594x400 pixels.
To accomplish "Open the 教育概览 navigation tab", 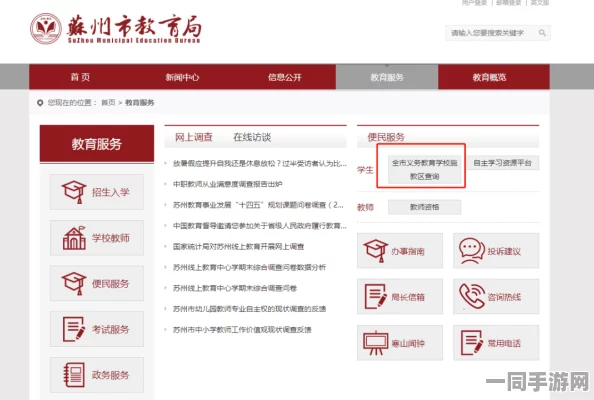I will pyautogui.click(x=489, y=77).
